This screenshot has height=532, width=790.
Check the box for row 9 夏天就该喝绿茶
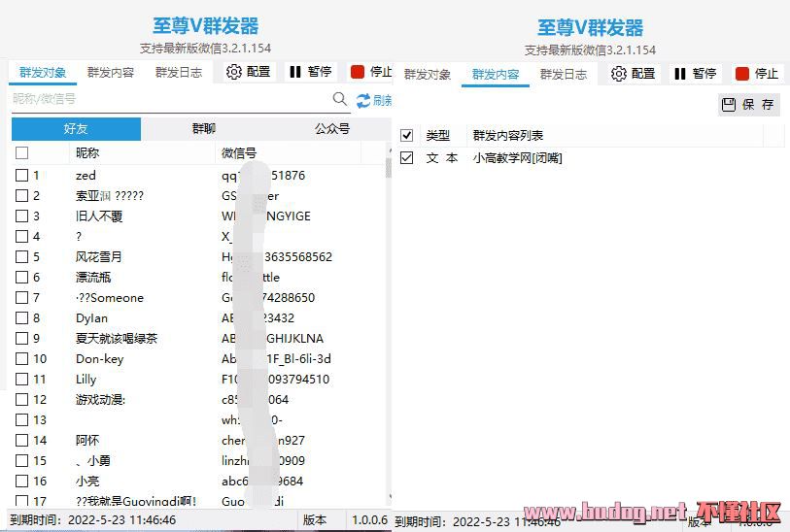tap(21, 338)
